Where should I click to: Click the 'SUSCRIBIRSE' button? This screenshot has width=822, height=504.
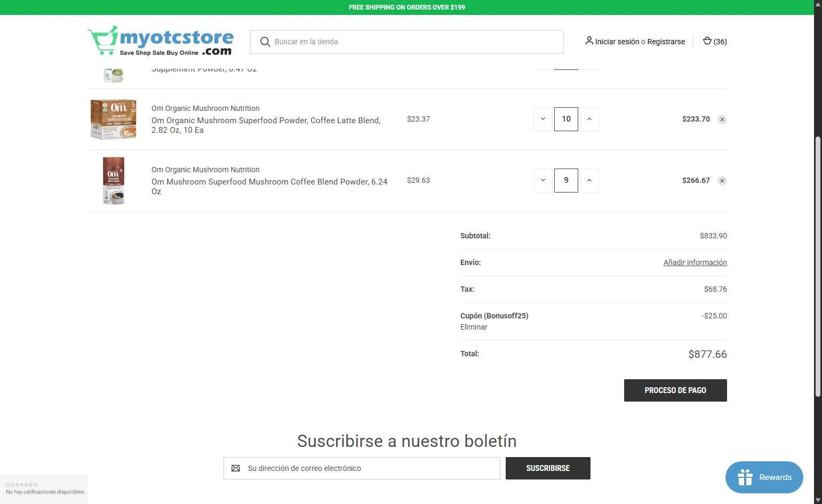(x=548, y=468)
